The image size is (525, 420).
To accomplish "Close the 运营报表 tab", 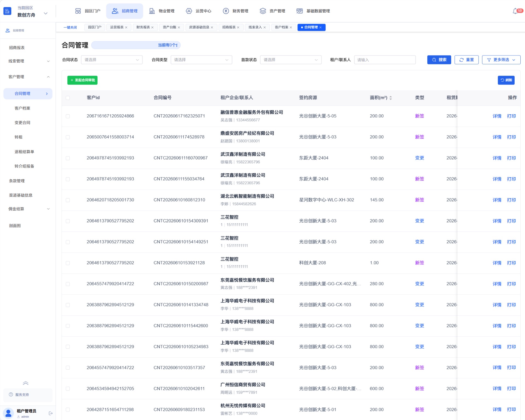I will tap(126, 27).
